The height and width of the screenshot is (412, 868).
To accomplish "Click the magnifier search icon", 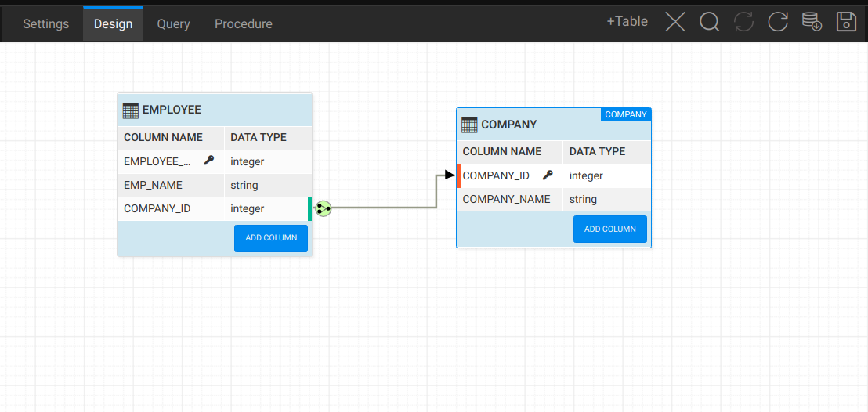I will (709, 22).
